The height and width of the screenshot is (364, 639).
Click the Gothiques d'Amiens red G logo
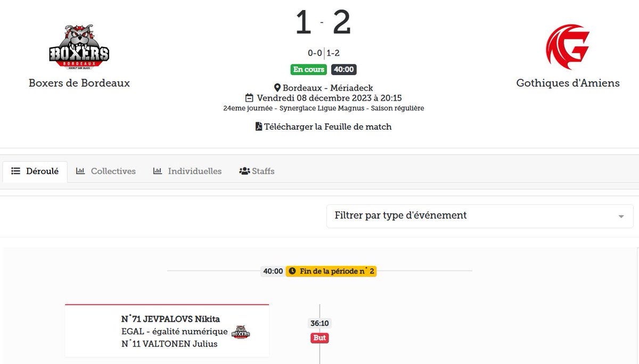click(568, 46)
